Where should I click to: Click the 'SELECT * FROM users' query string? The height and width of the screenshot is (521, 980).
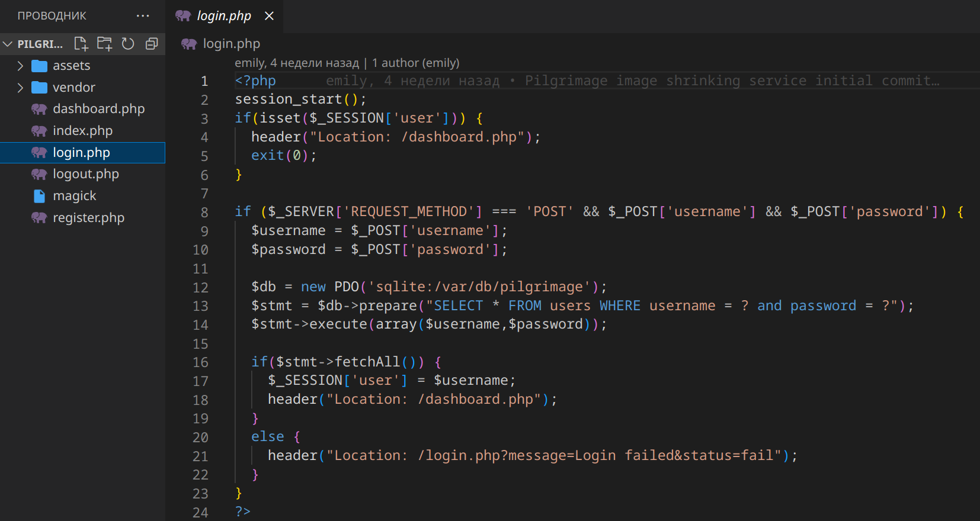[x=513, y=306]
